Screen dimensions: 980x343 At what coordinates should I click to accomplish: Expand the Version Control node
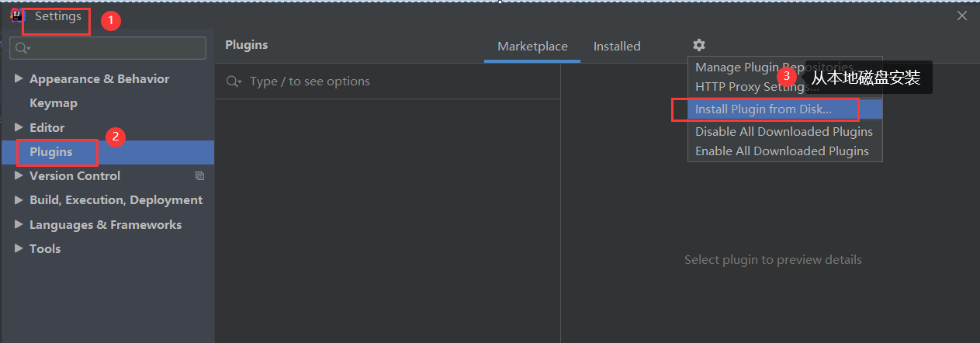(19, 176)
